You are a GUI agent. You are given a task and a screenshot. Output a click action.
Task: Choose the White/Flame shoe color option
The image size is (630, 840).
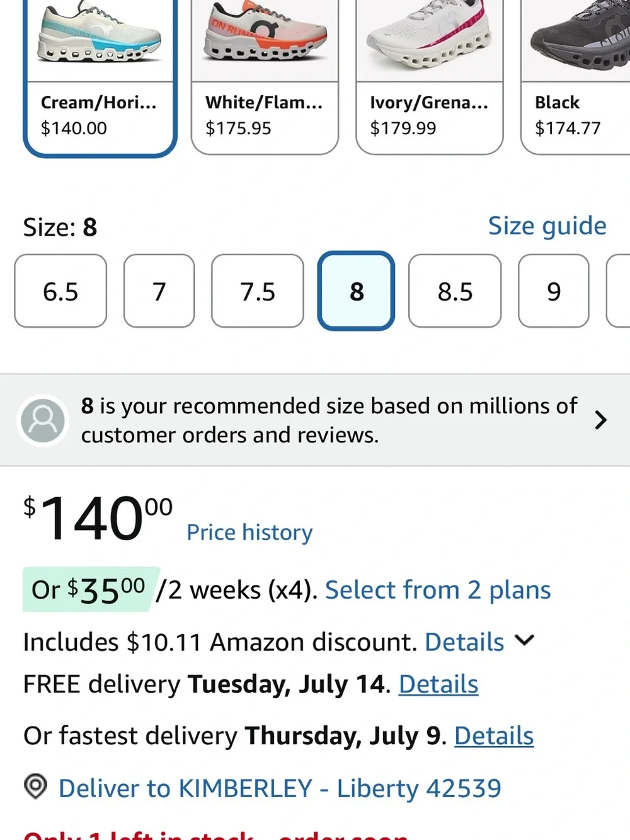coord(265,76)
